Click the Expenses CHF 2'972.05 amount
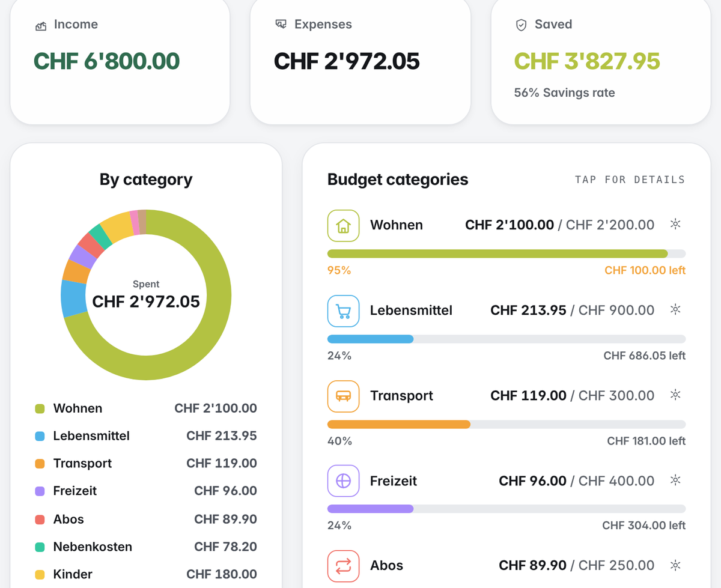Image resolution: width=721 pixels, height=588 pixels. pos(347,61)
